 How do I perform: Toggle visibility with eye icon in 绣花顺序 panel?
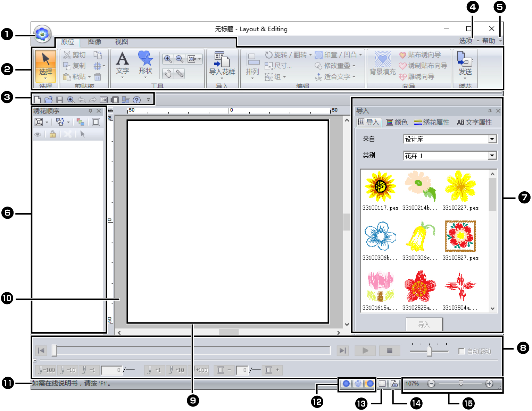click(38, 134)
